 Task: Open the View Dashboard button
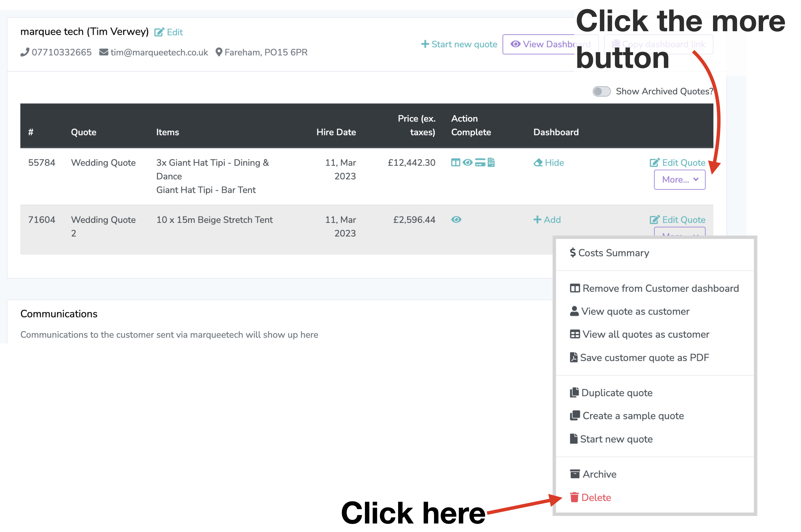coord(550,44)
